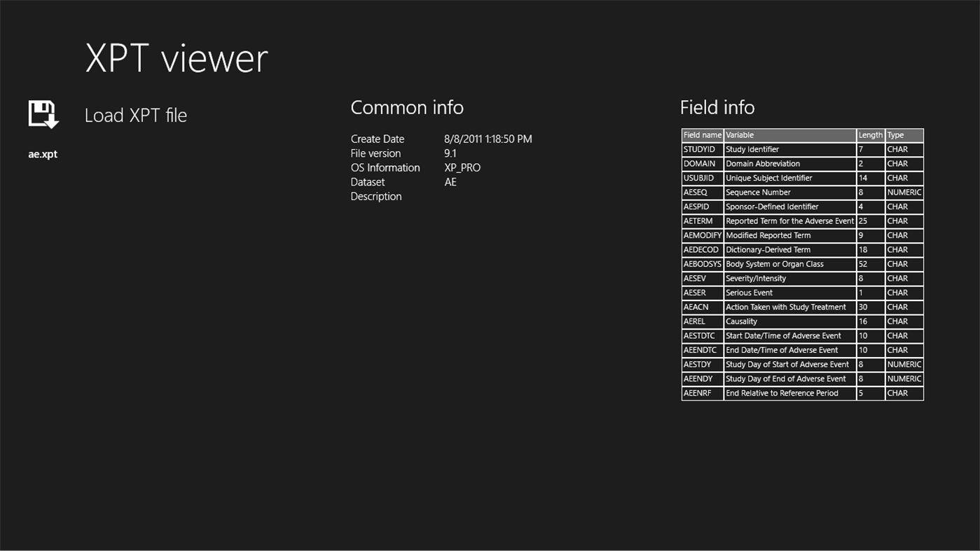
Task: Select the AETERM Reported Term row
Action: pyautogui.click(x=771, y=221)
